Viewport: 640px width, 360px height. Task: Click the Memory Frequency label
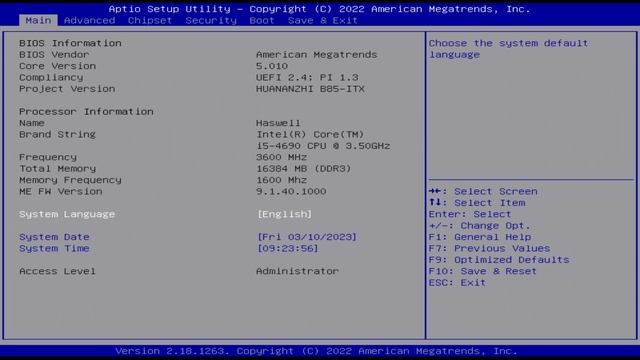point(70,180)
